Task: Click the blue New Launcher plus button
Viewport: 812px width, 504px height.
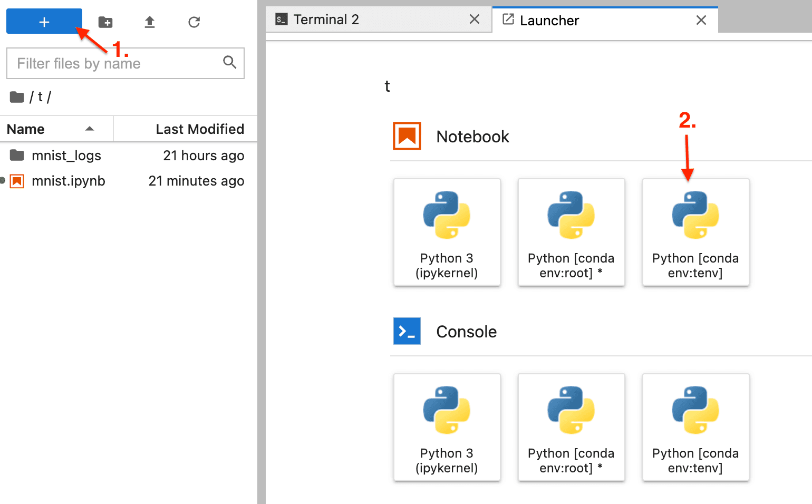Action: coord(44,22)
